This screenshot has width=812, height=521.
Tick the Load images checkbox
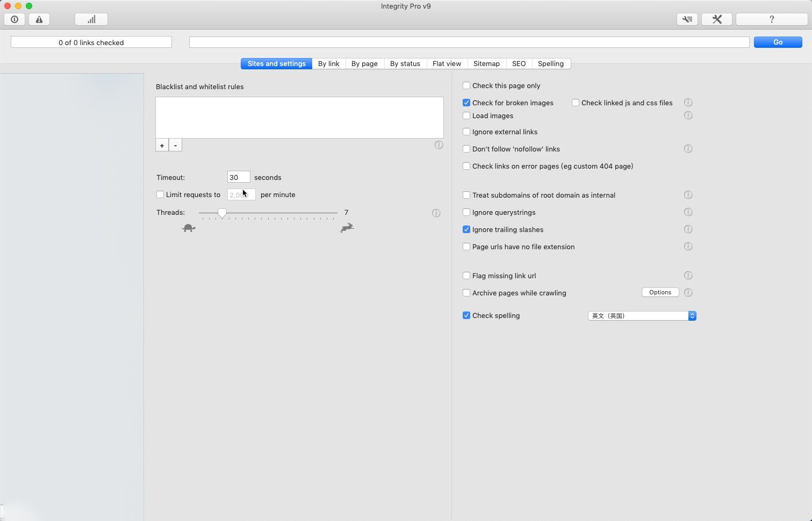(466, 115)
